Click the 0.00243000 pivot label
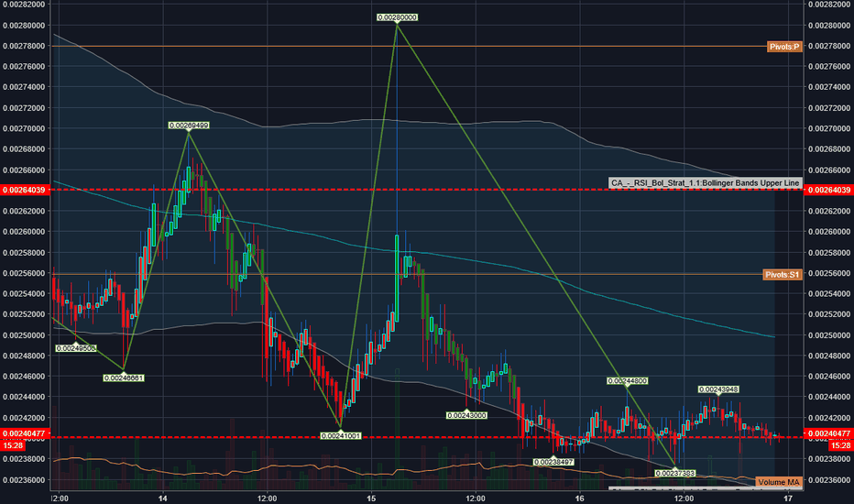854x504 pixels. coord(466,415)
